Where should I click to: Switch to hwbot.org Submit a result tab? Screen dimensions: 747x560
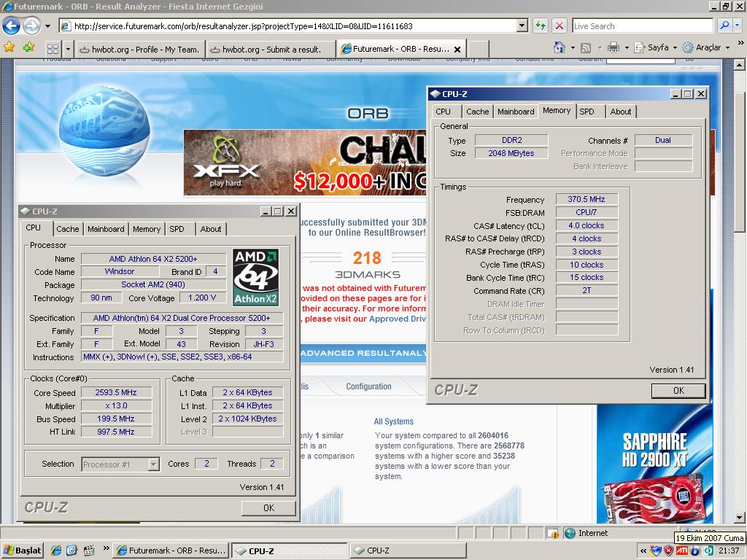pos(271,49)
